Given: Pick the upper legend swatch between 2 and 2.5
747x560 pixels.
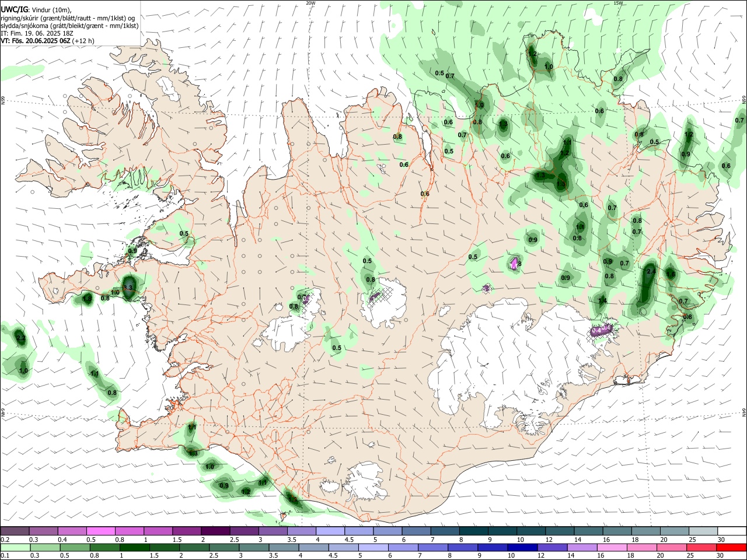Looking at the screenshot, I should (x=215, y=531).
